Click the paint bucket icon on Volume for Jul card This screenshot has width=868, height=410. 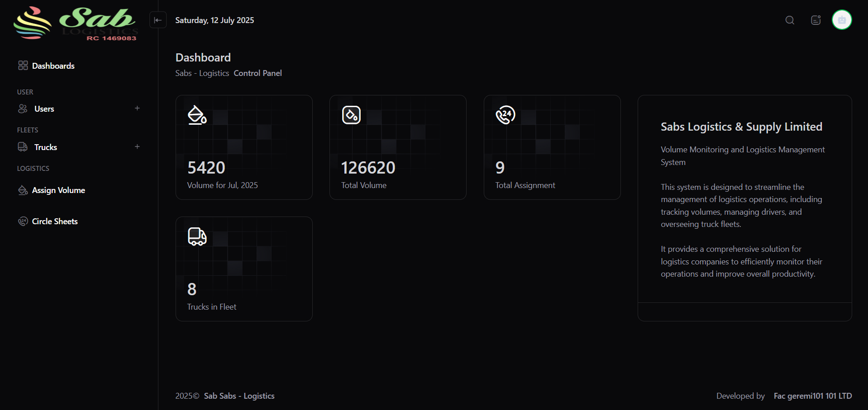click(x=197, y=115)
